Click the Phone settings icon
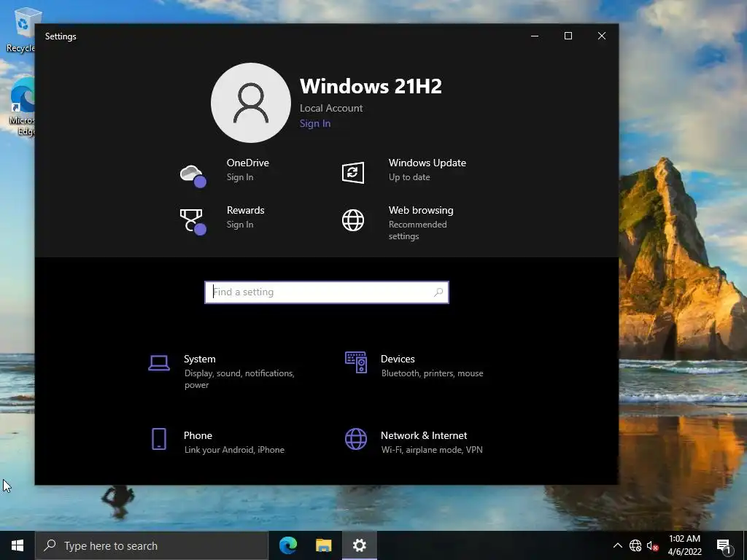Screen dimensions: 747x560 point(158,438)
